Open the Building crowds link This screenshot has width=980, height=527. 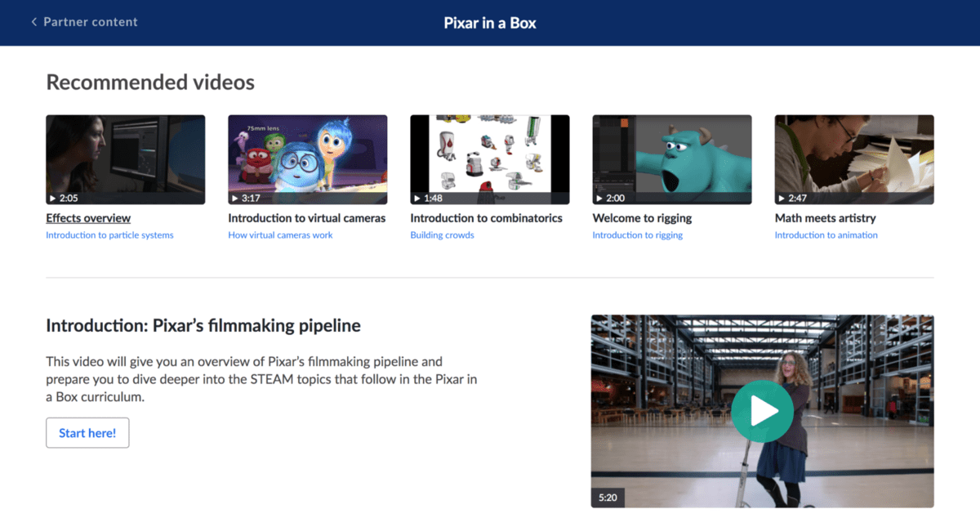(x=442, y=234)
